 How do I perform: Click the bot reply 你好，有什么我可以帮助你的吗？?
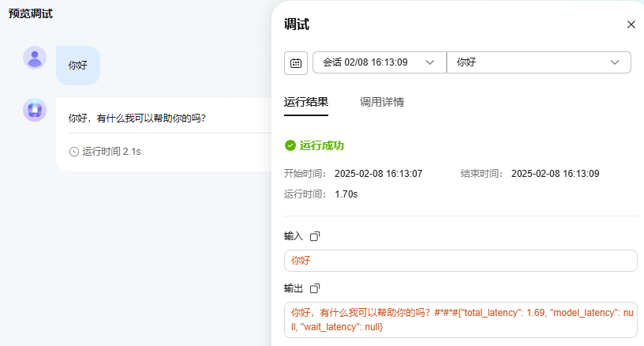[137, 118]
